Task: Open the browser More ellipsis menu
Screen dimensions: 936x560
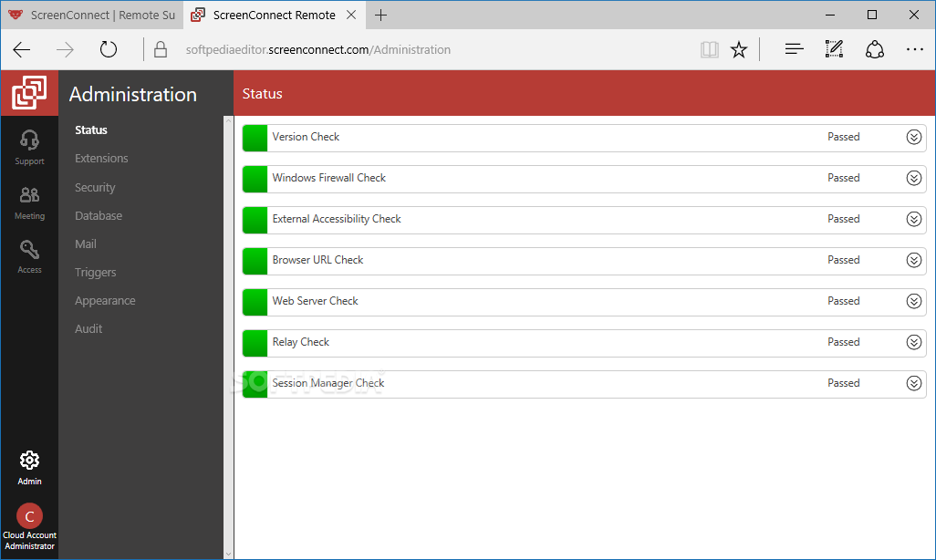Action: [x=914, y=49]
